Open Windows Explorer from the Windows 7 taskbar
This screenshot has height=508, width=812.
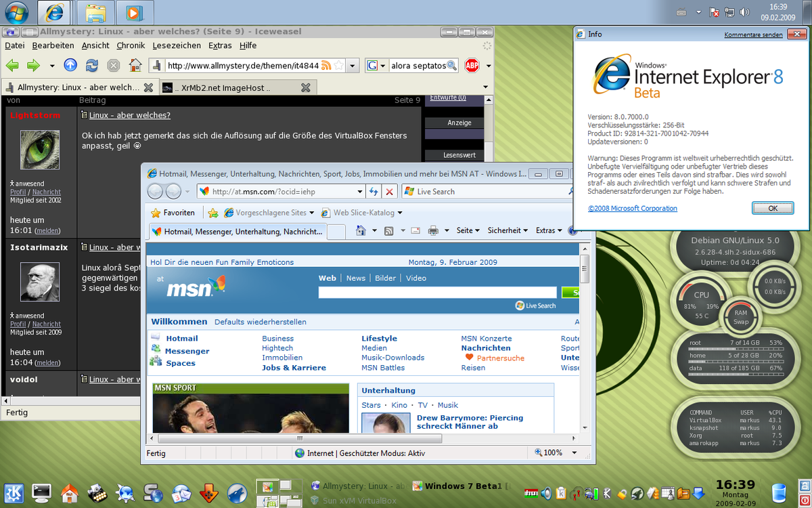tap(97, 12)
